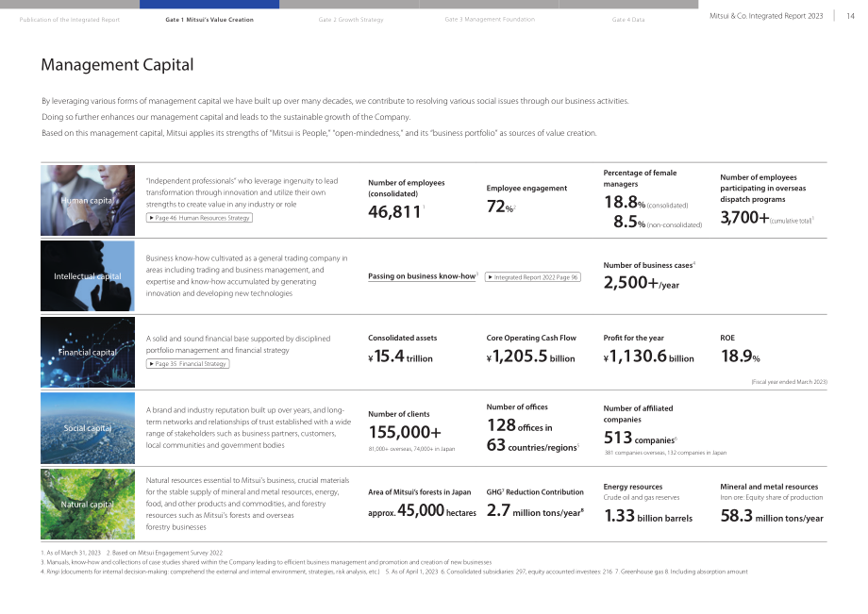This screenshot has height=614, width=868.
Task: Click the 58.3 million tons/year figure
Action: [x=772, y=516]
